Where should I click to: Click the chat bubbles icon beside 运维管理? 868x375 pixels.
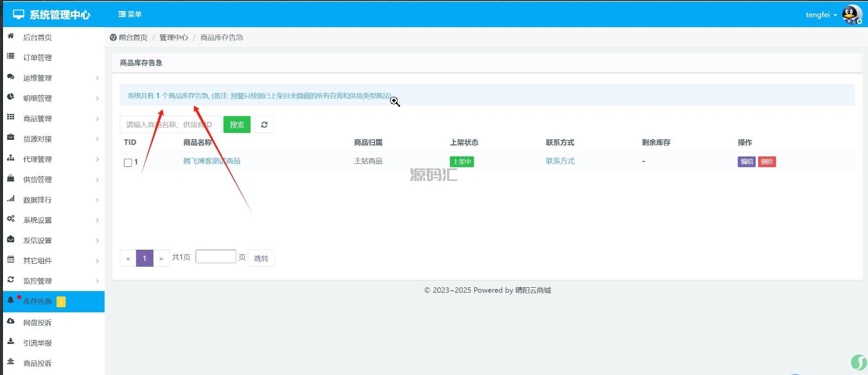11,77
